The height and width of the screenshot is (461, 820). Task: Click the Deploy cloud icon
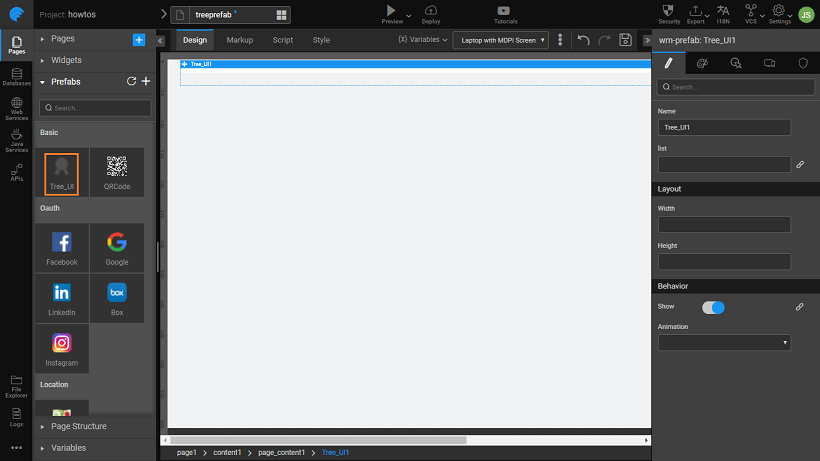(x=430, y=10)
